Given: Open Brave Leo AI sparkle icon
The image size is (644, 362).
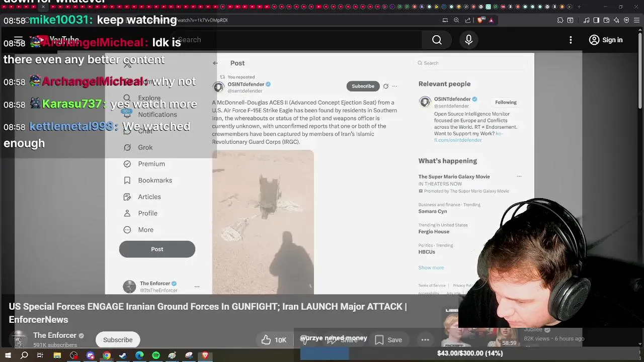Looking at the screenshot, I should coord(616,20).
